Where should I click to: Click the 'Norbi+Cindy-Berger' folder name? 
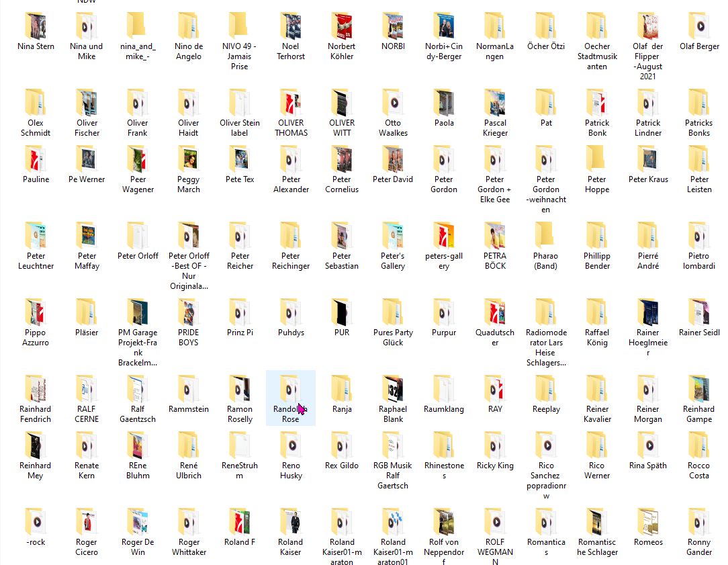(x=444, y=51)
